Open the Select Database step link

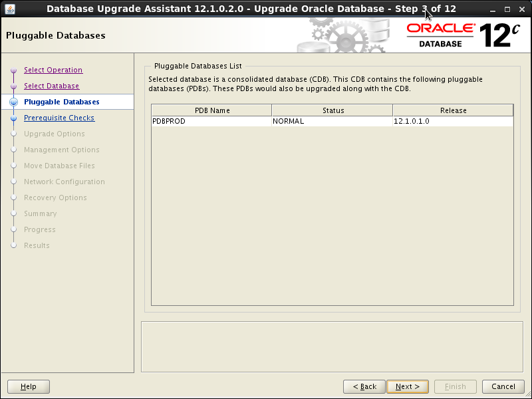pos(51,86)
